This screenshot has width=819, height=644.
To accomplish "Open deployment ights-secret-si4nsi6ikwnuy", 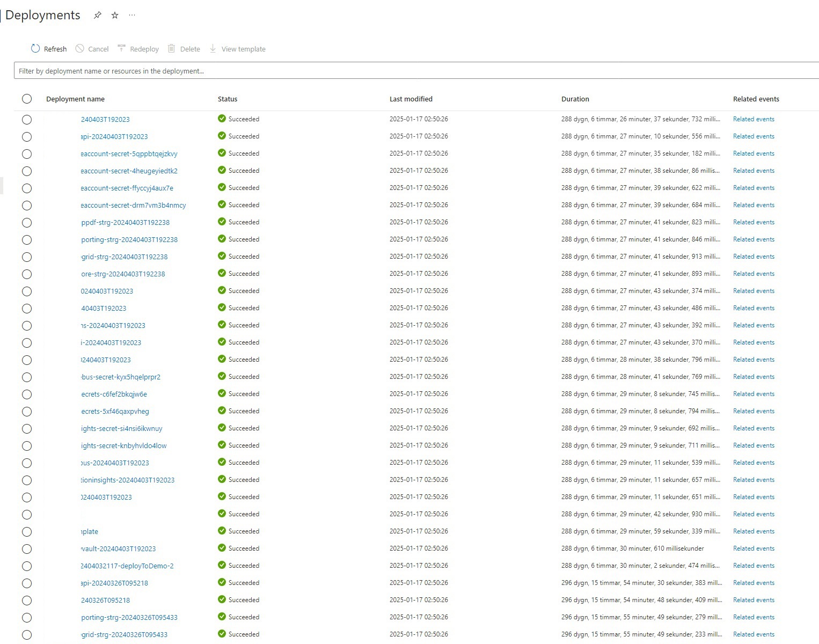I will [x=121, y=428].
